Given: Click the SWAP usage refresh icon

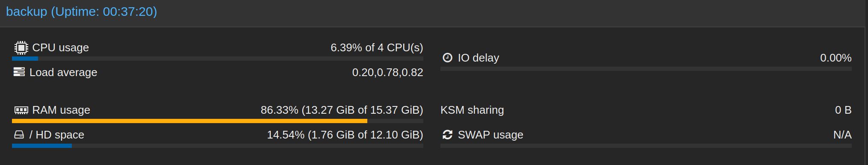Looking at the screenshot, I should click(x=447, y=135).
